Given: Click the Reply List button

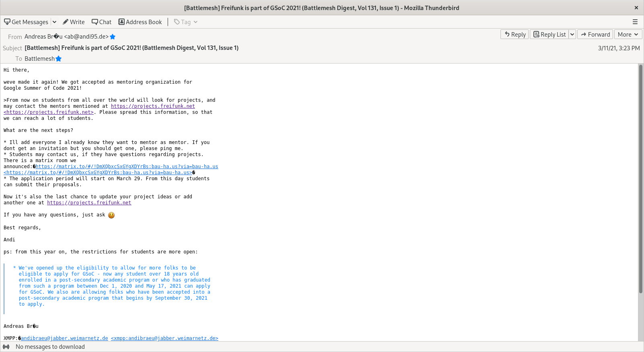Looking at the screenshot, I should click(549, 35).
